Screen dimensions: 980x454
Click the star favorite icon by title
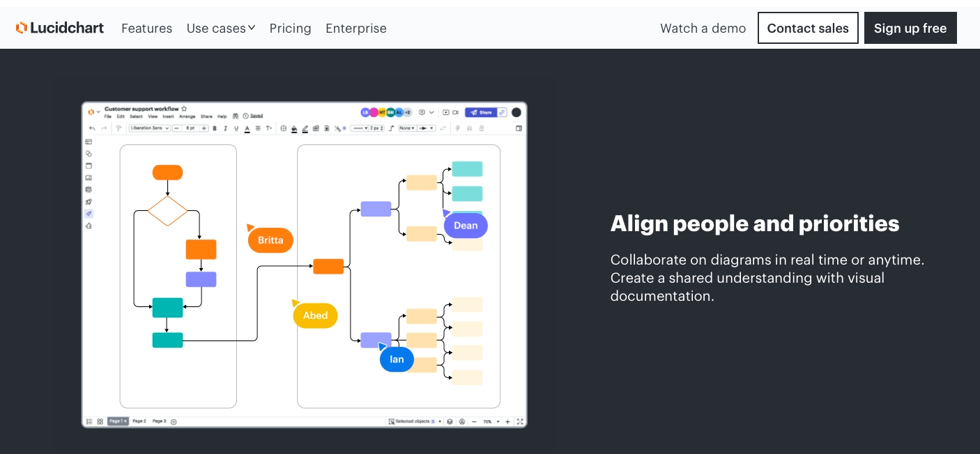click(184, 109)
